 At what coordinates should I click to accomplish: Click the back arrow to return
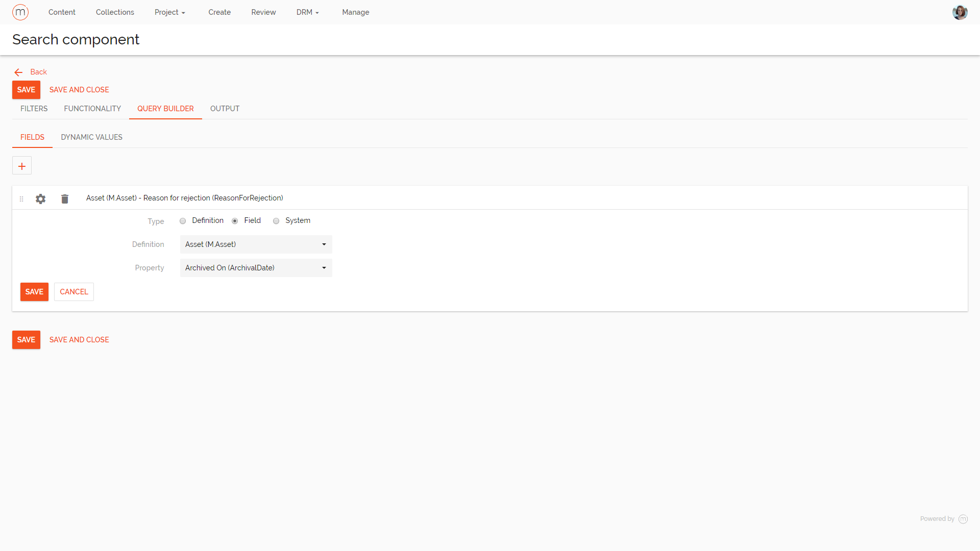tap(18, 72)
